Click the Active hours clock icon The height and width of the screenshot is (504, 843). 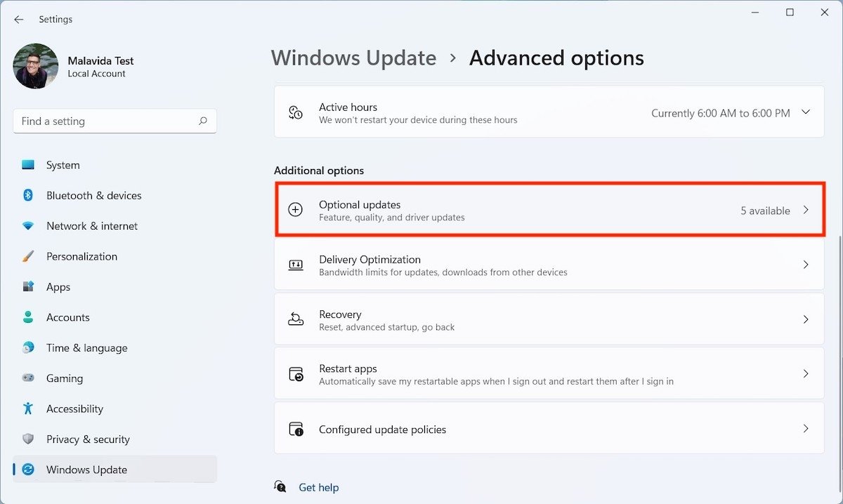point(296,112)
